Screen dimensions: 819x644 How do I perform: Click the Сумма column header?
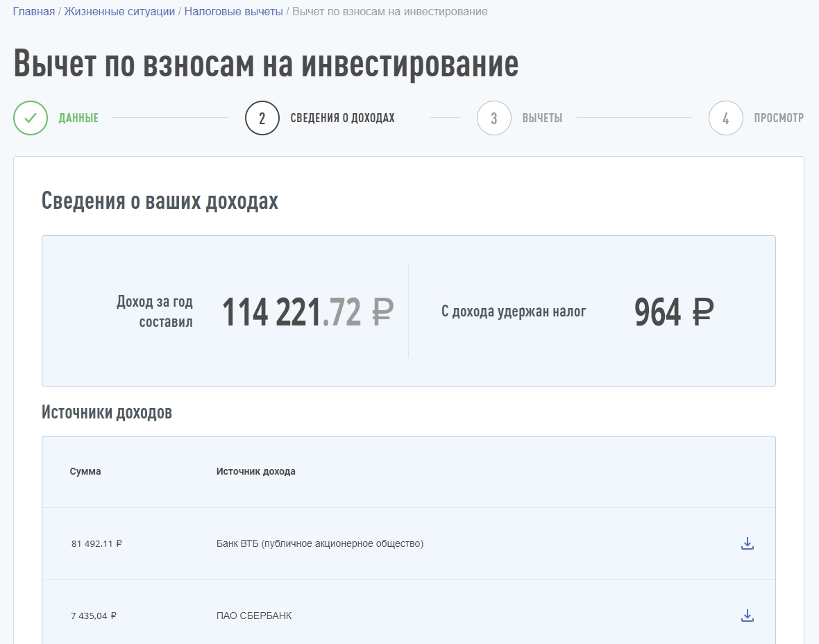(85, 471)
